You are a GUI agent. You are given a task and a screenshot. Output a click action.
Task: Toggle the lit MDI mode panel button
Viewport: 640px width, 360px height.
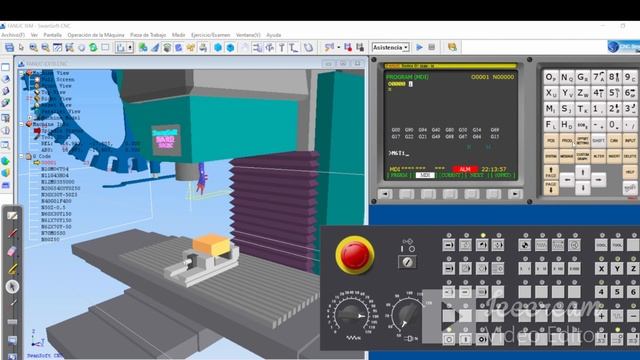(x=482, y=245)
